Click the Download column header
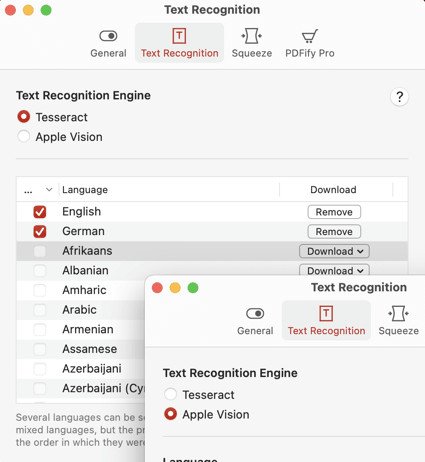Viewport: 425px width, 462px height. click(x=333, y=190)
